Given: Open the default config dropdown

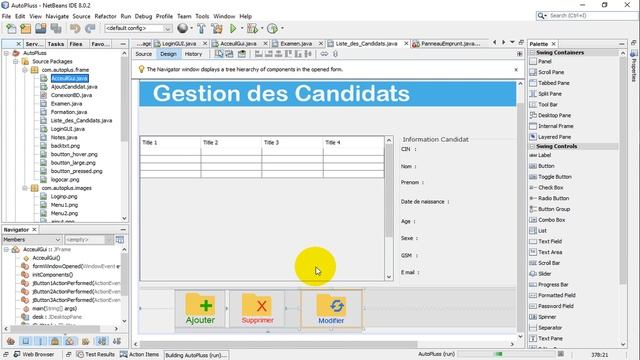Looking at the screenshot, I should tap(138, 28).
